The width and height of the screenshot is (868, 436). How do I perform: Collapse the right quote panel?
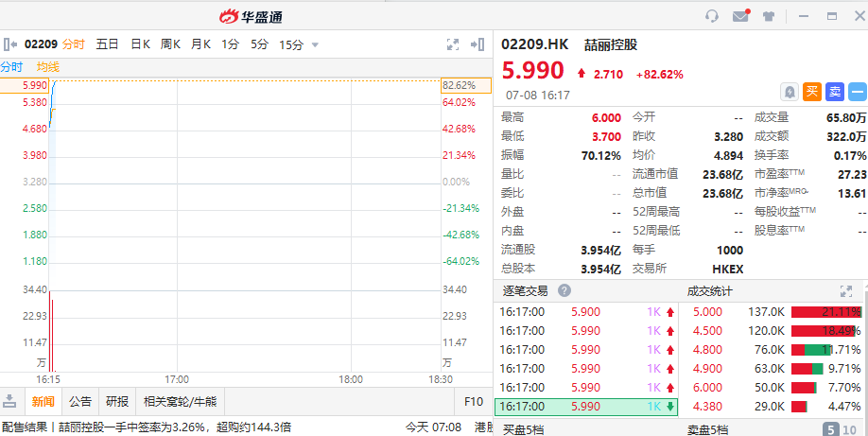477,44
